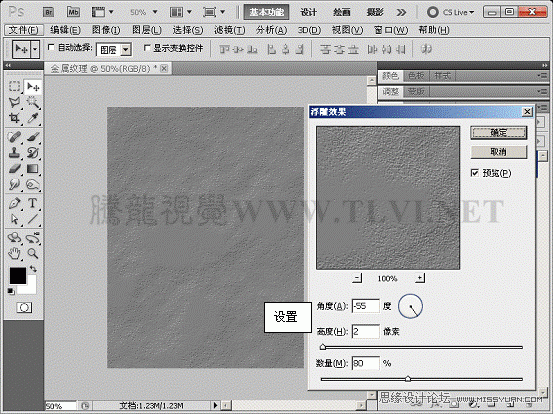The height and width of the screenshot is (414, 553).
Task: Select the Brush tool
Action: pos(33,136)
